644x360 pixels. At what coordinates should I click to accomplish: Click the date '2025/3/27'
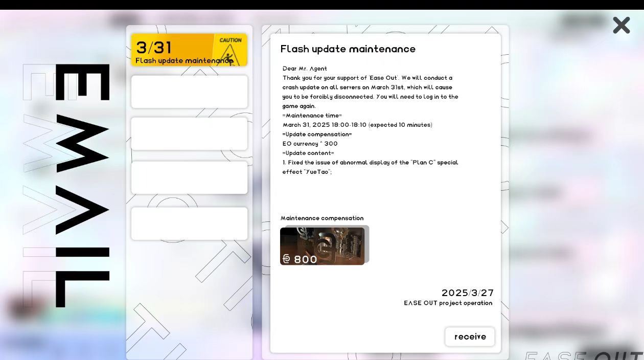click(x=468, y=293)
